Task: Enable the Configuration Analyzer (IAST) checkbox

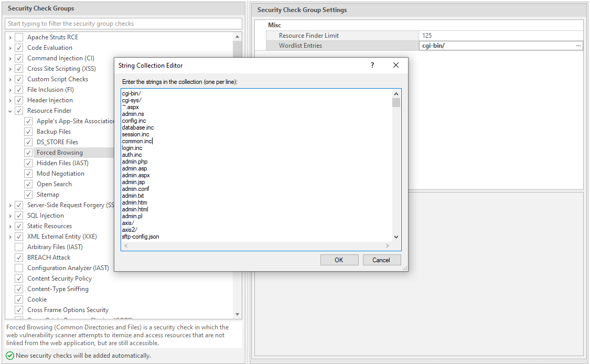Action: [x=19, y=267]
